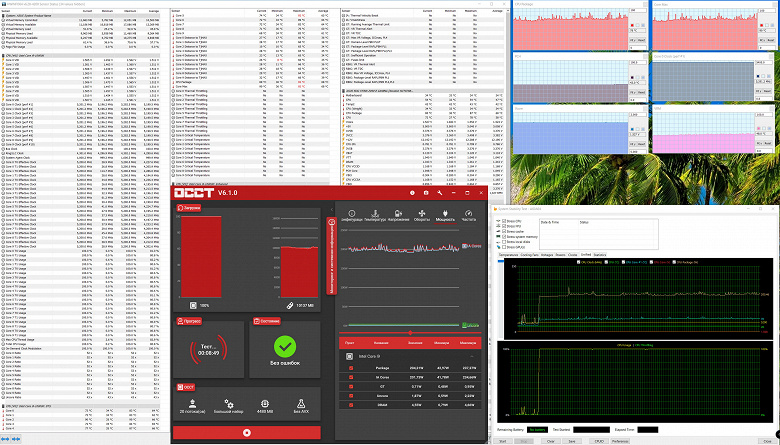Change the Без AVX instruction option
Screen dimensions: 780x445
(301, 406)
